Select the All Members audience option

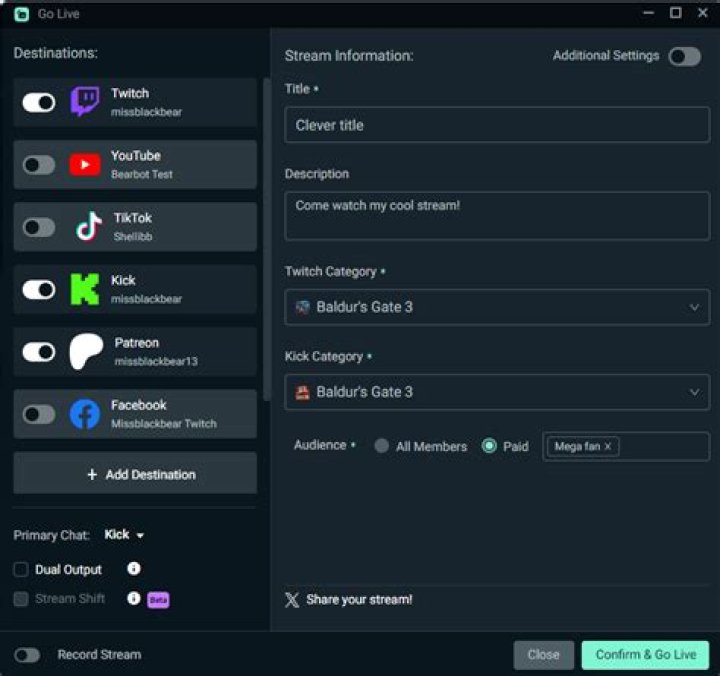(x=382, y=445)
